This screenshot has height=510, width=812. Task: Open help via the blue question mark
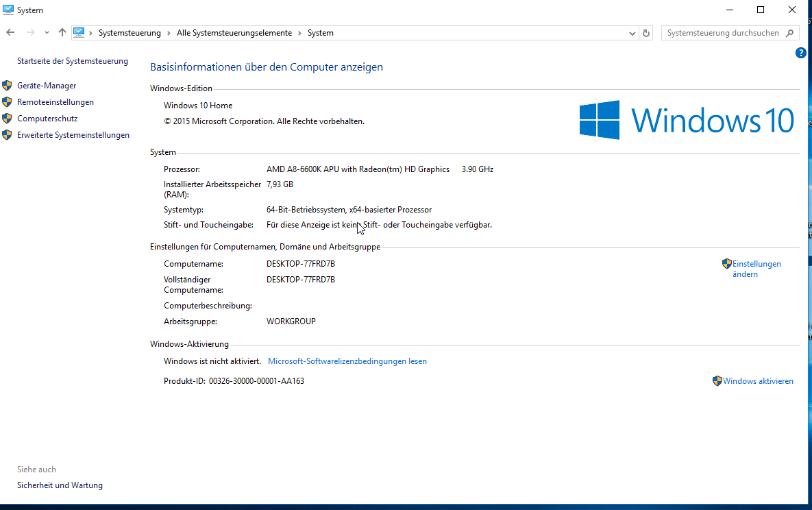pos(800,53)
